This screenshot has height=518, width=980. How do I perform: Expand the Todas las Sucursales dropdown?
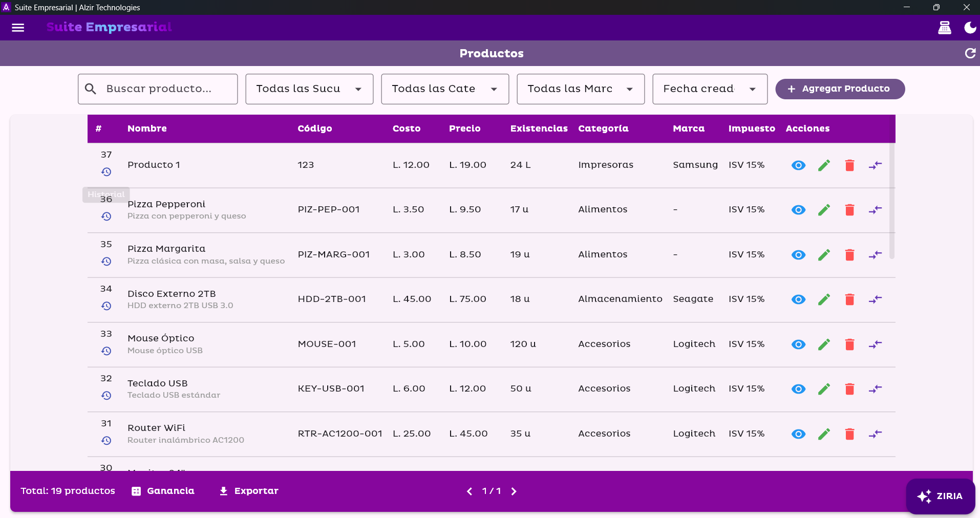pos(309,89)
